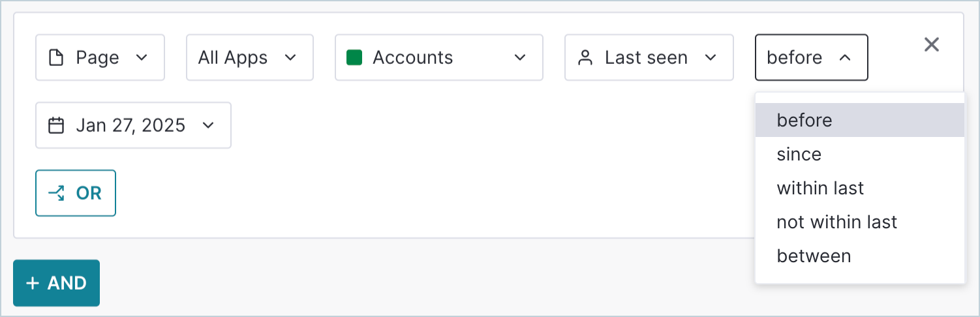This screenshot has width=980, height=317.
Task: Click the person icon beside Last seen
Action: (585, 57)
